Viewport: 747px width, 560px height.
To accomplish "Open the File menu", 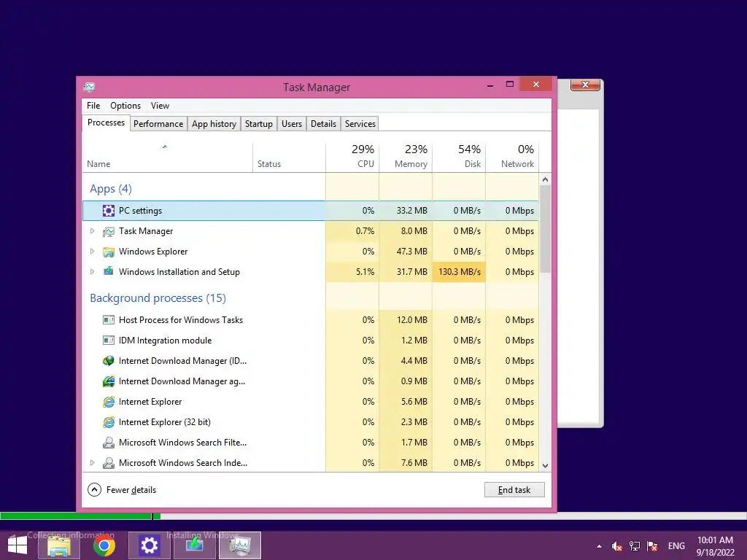I will tap(93, 106).
